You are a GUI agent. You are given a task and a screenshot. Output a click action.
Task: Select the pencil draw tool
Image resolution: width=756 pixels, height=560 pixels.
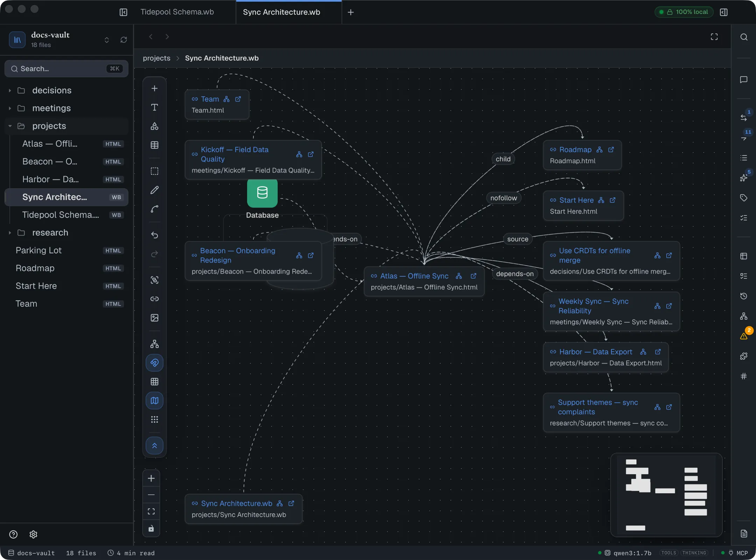coord(154,190)
